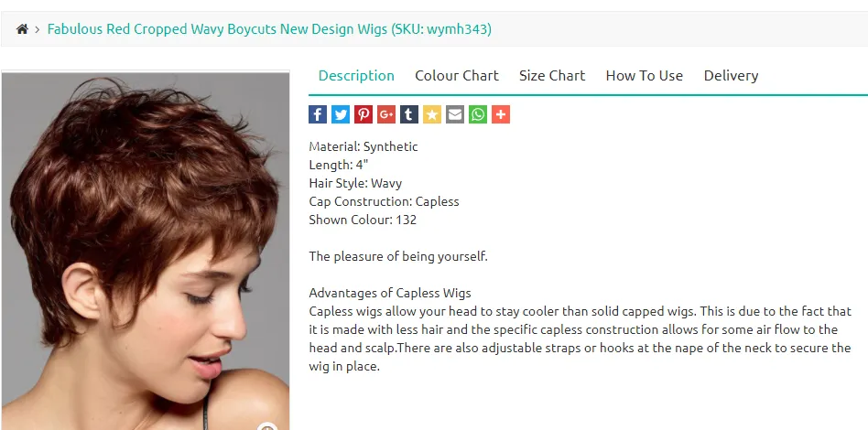Share via the Google+ icon

coord(386,114)
